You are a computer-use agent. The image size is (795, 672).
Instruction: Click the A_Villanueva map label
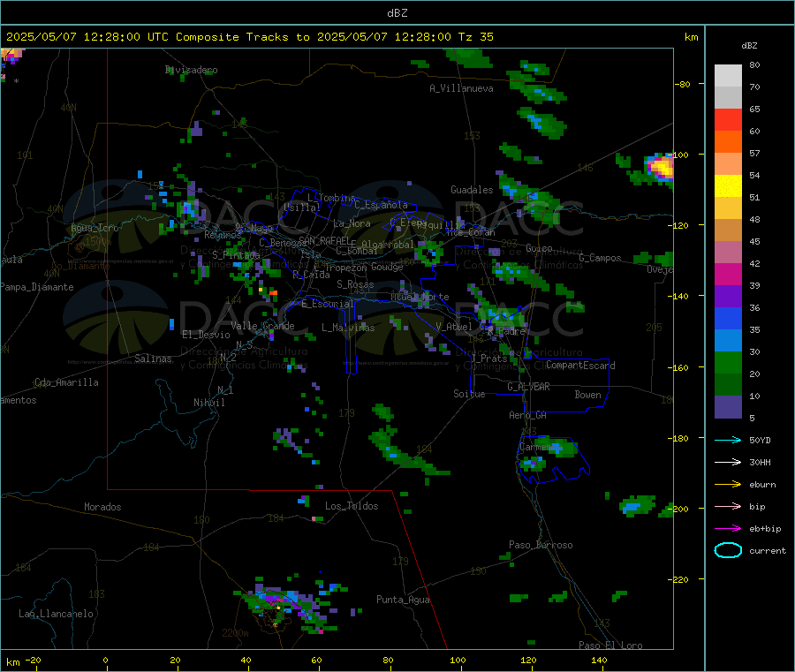pyautogui.click(x=461, y=88)
